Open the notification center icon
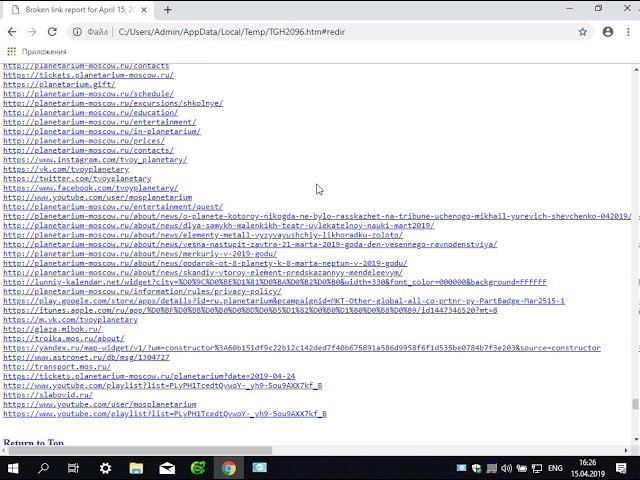Screen dimensions: 640x480 coord(621,468)
